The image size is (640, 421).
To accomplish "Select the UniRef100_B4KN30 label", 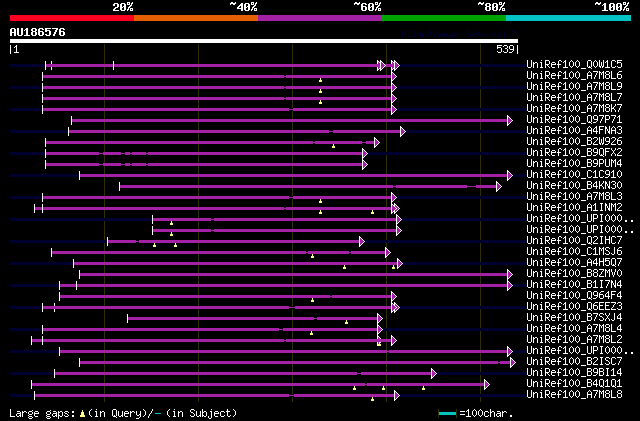I will [574, 186].
